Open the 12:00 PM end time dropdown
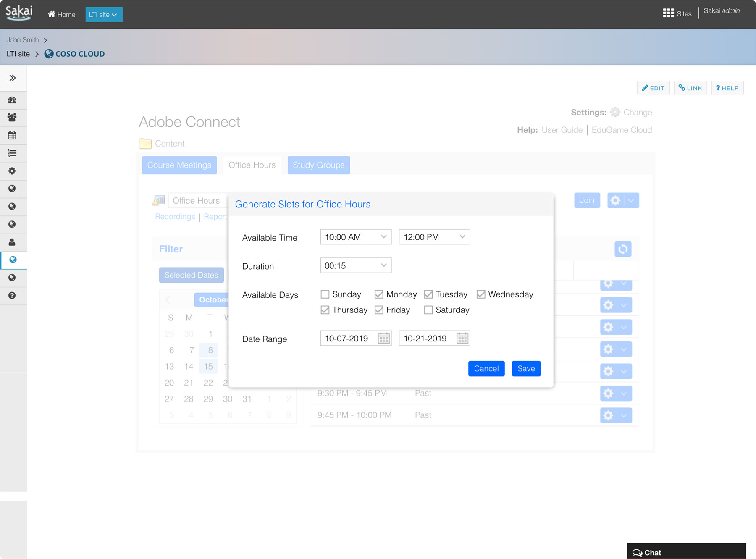Screen dimensions: 756x559 434,237
